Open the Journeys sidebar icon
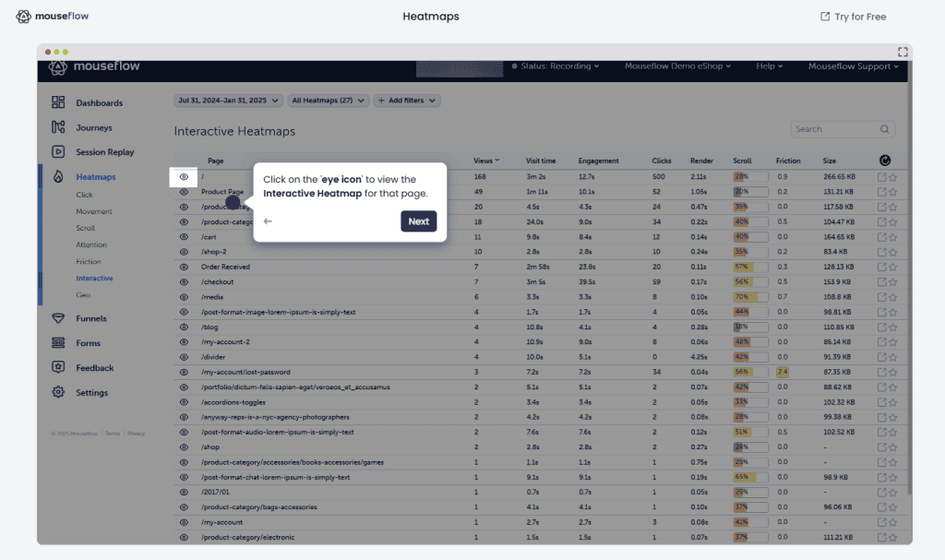This screenshot has width=945, height=560. (x=58, y=127)
